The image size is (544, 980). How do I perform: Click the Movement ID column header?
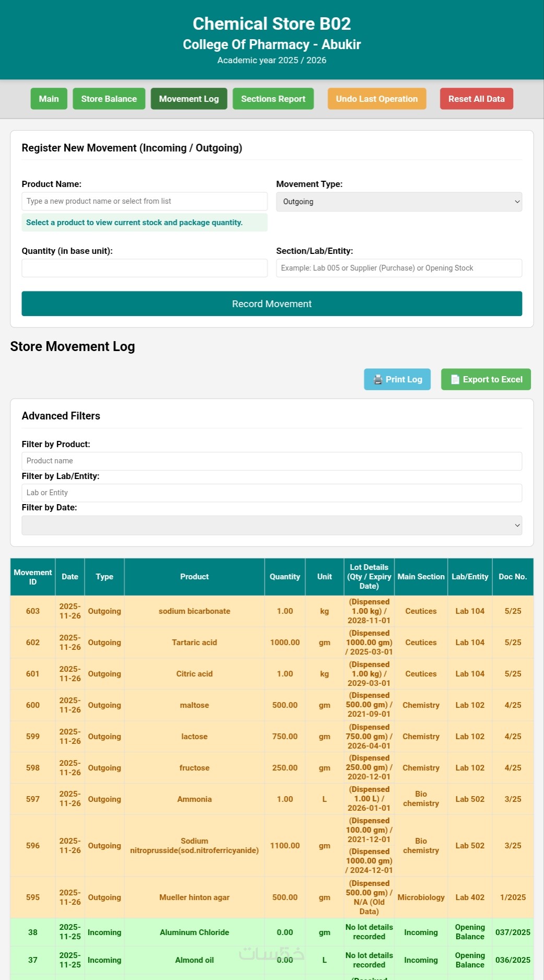[33, 577]
